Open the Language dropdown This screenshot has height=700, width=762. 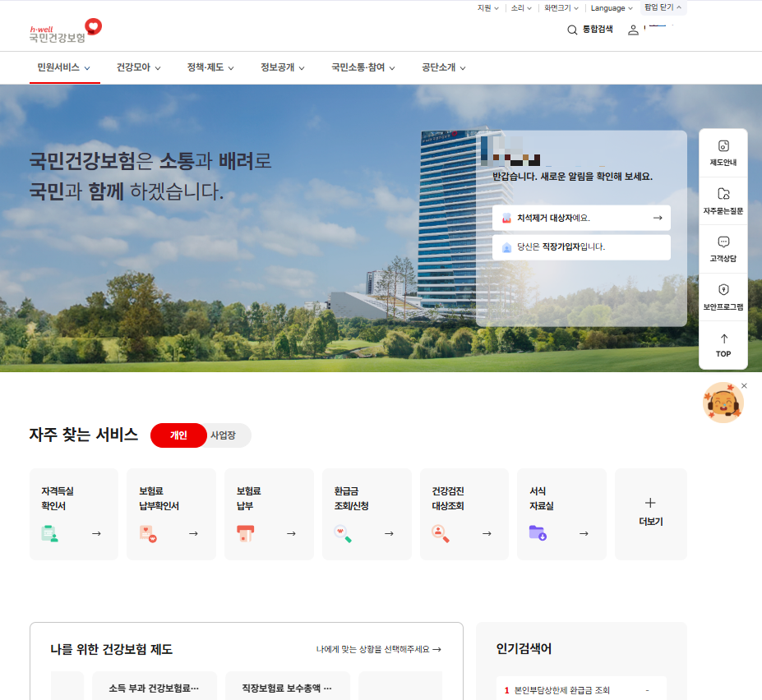coord(611,8)
